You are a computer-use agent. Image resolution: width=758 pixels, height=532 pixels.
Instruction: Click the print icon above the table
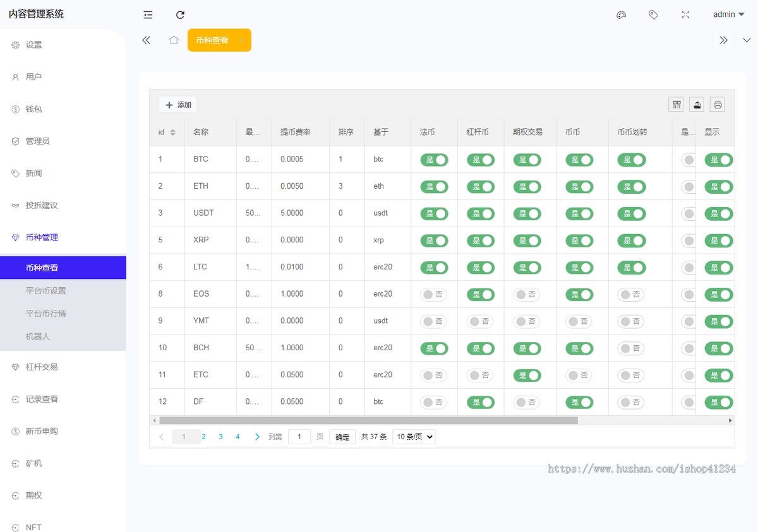pyautogui.click(x=717, y=104)
